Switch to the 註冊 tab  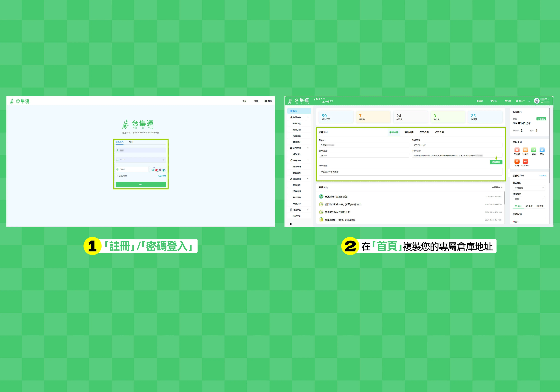131,142
